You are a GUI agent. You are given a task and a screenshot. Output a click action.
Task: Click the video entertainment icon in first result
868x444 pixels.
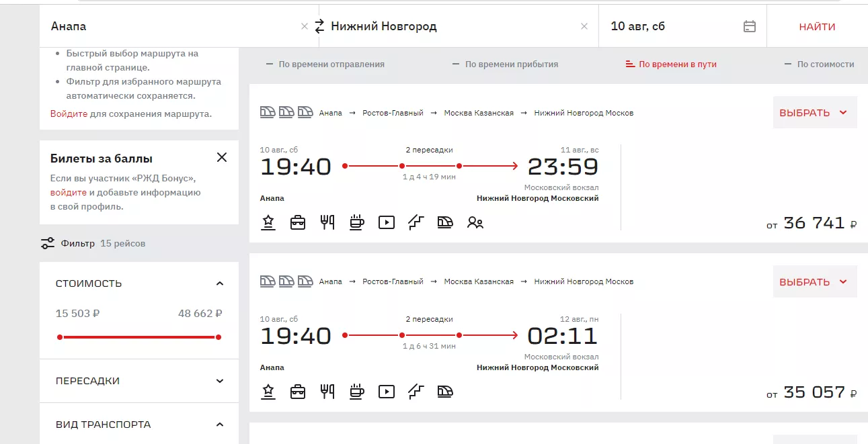(386, 222)
